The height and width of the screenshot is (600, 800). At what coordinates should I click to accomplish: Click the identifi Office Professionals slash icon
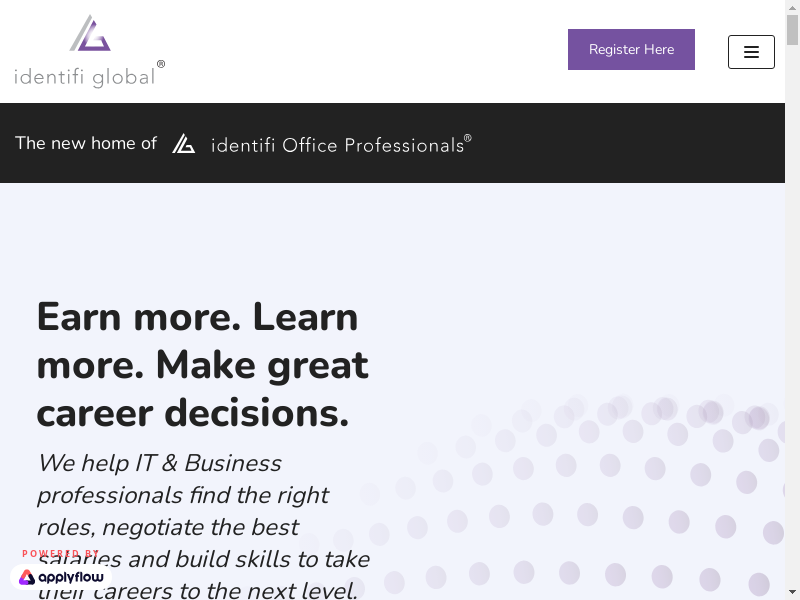(183, 144)
